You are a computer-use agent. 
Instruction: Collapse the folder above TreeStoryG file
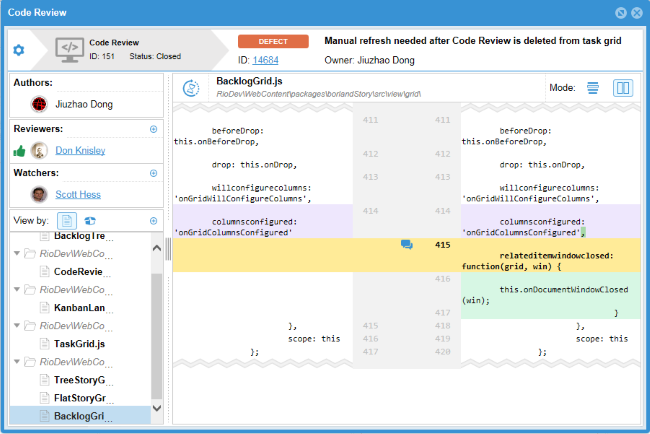(16, 361)
